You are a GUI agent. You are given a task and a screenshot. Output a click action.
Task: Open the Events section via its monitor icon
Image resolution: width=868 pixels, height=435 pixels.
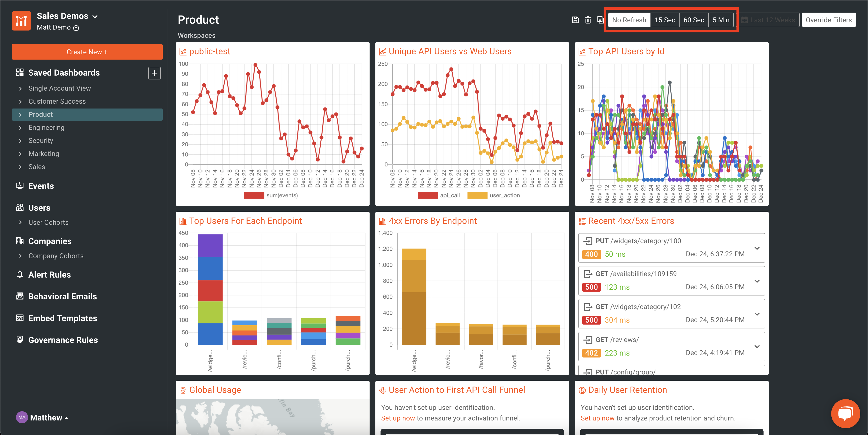point(20,186)
